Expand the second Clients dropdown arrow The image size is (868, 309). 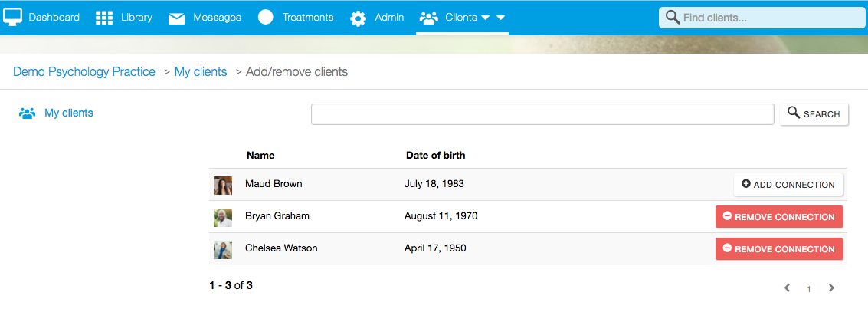[x=500, y=18]
